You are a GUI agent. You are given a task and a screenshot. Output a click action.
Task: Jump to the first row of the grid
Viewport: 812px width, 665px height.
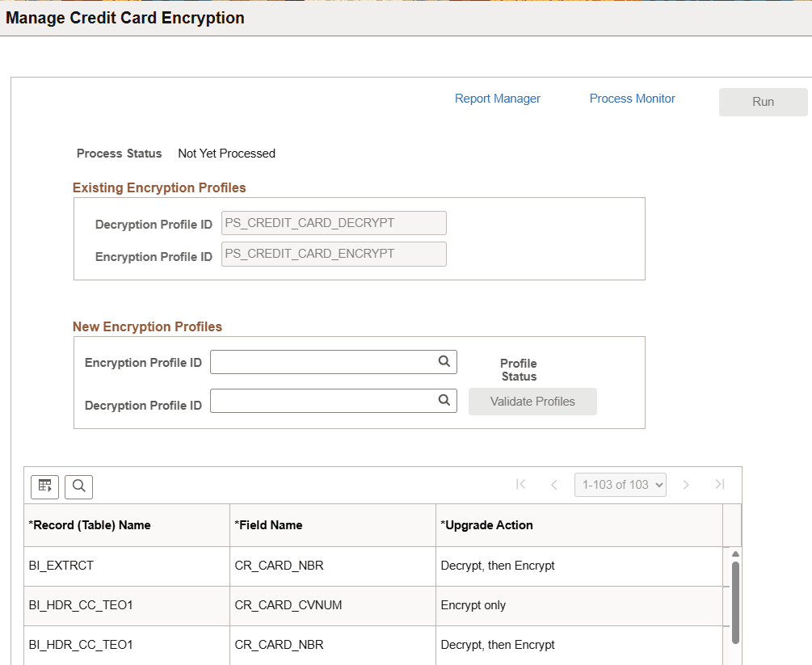(x=521, y=484)
